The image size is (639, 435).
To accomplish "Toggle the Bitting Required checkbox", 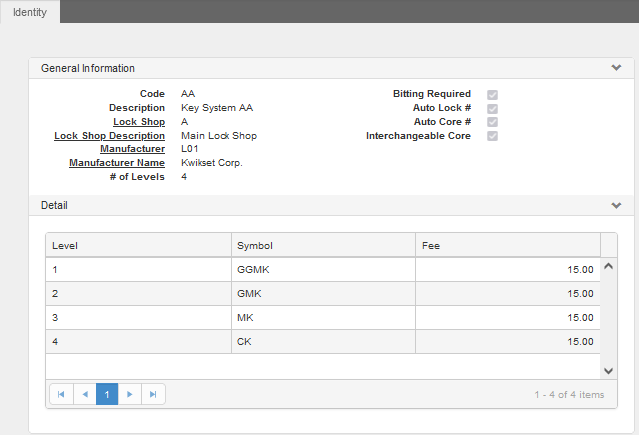I will click(492, 95).
